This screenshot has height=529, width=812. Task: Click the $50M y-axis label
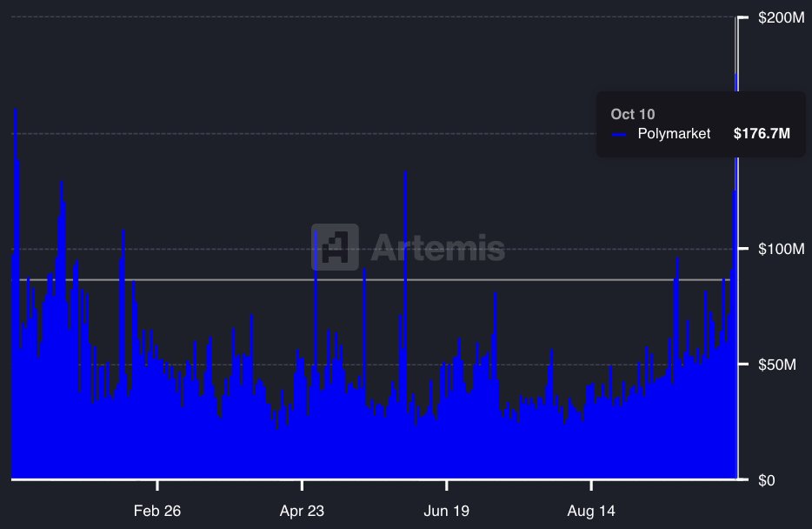coord(776,365)
